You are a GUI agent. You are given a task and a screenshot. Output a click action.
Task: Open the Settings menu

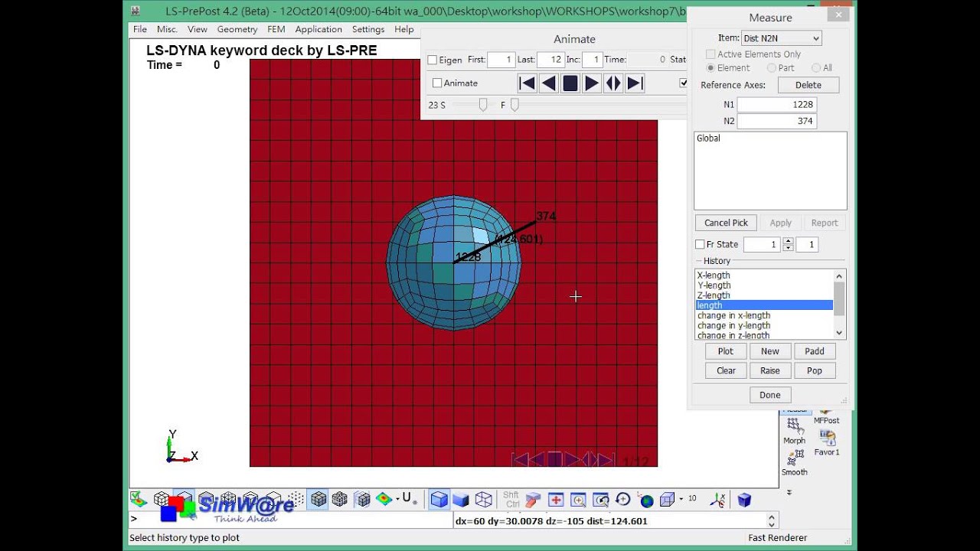[x=368, y=29]
